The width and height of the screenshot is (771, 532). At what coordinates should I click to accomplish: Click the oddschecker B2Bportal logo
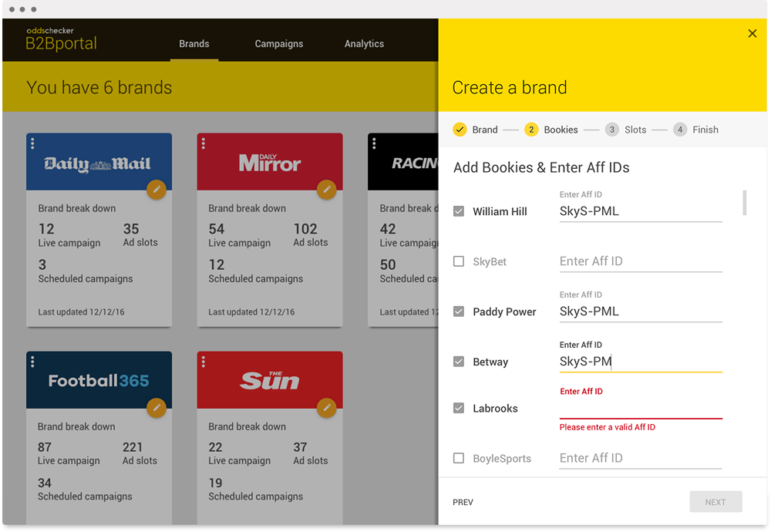60,37
